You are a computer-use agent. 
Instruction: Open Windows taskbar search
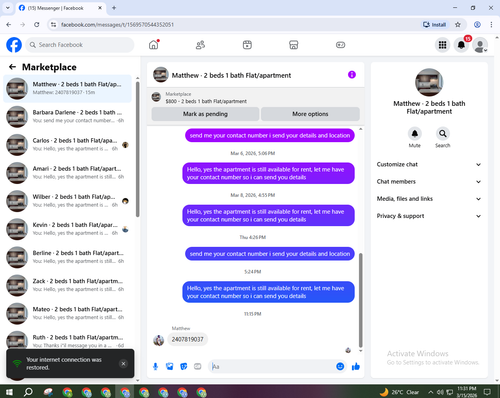pos(28,392)
